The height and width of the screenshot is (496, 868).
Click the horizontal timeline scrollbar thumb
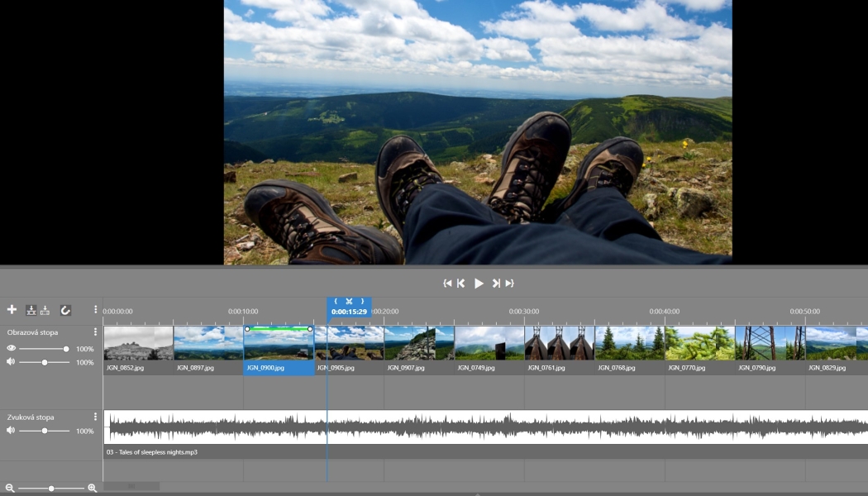click(131, 486)
